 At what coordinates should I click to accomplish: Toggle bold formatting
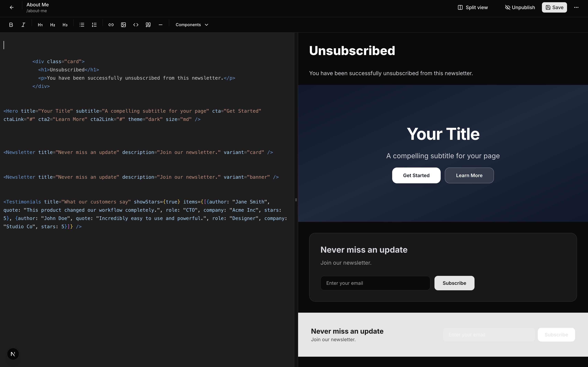coord(11,25)
